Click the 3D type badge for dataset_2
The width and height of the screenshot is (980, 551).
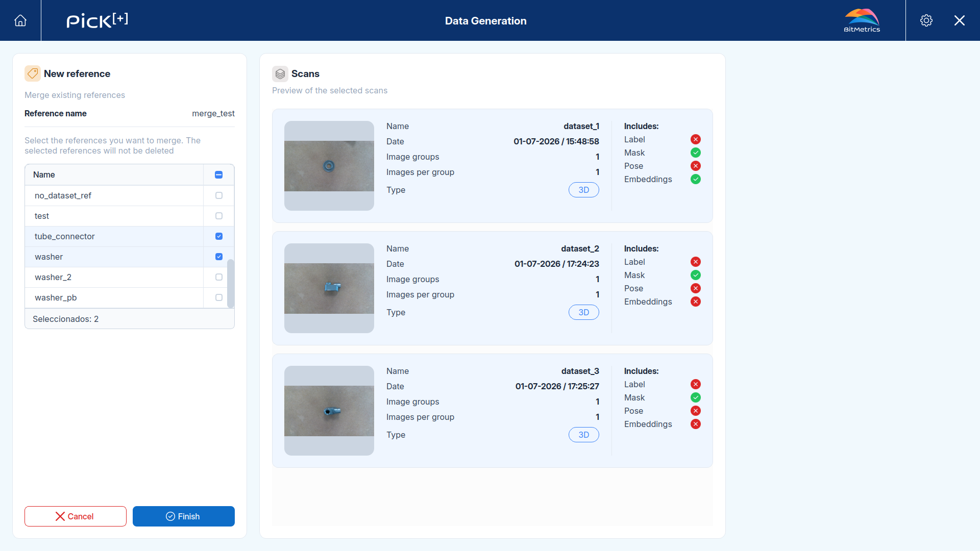[584, 312]
